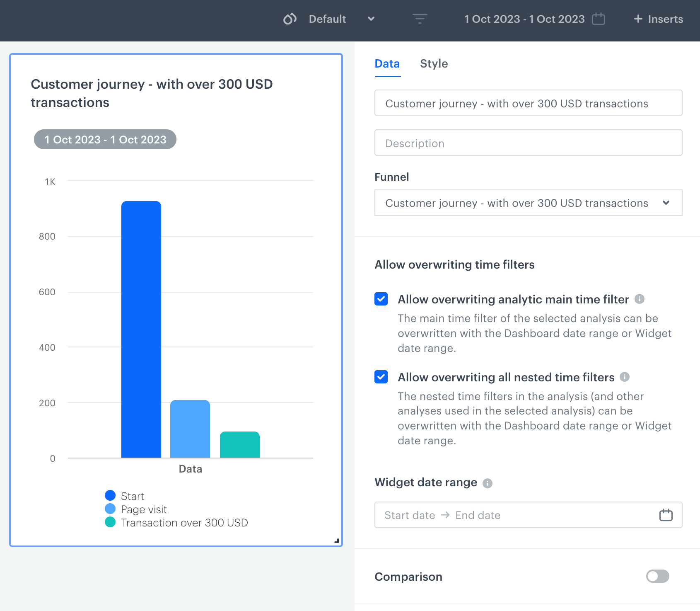
Task: Click info icon beside nested time filters
Action: pos(625,377)
